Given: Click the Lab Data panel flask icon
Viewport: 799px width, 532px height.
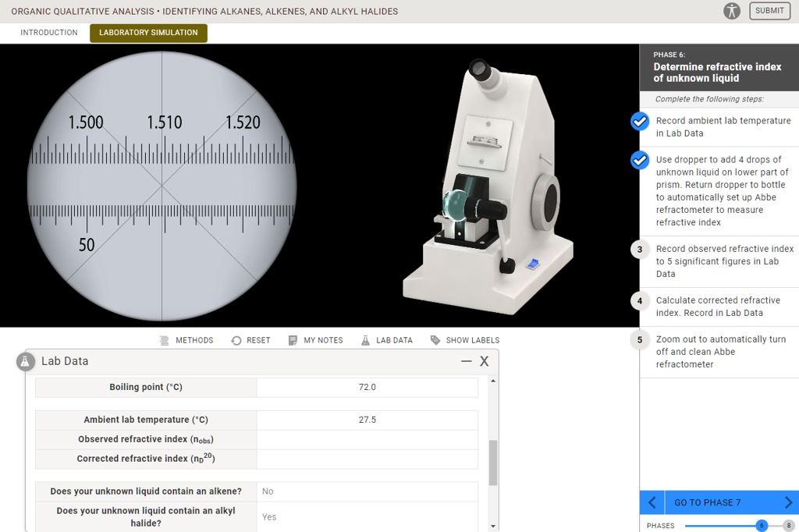Looking at the screenshot, I should 27,361.
